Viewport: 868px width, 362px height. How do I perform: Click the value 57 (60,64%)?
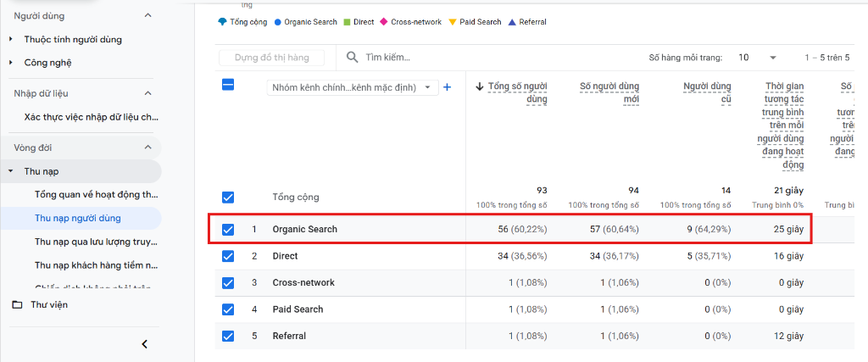click(x=615, y=229)
